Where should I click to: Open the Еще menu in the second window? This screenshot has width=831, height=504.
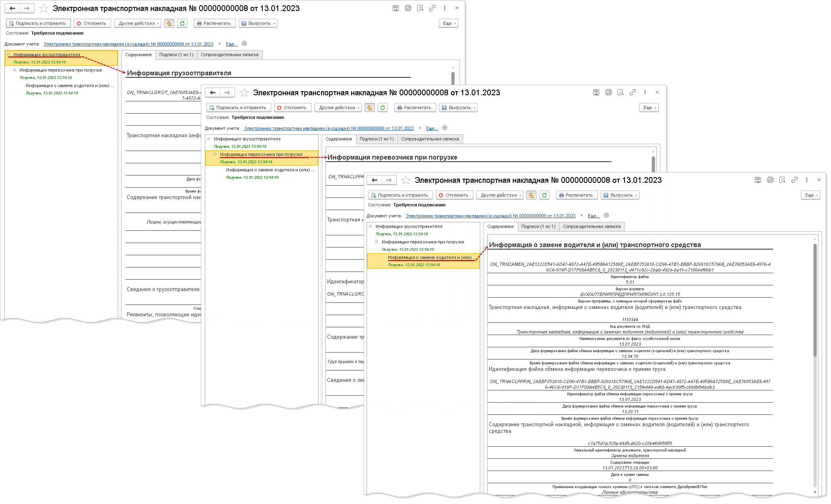(x=649, y=108)
